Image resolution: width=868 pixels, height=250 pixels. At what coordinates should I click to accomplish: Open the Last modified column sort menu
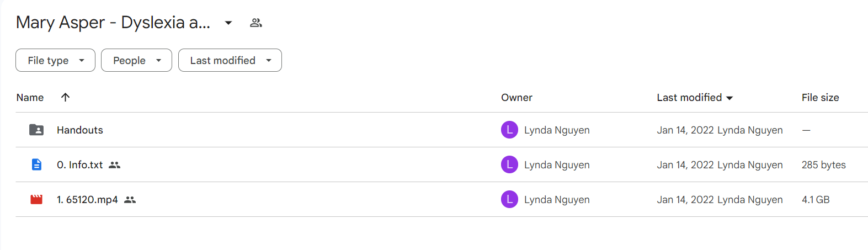695,98
